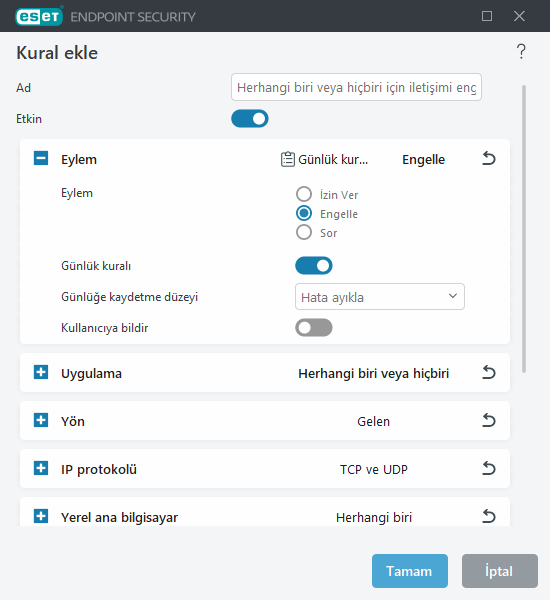The image size is (550, 600).
Task: Click the Tamam button
Action: point(410,571)
